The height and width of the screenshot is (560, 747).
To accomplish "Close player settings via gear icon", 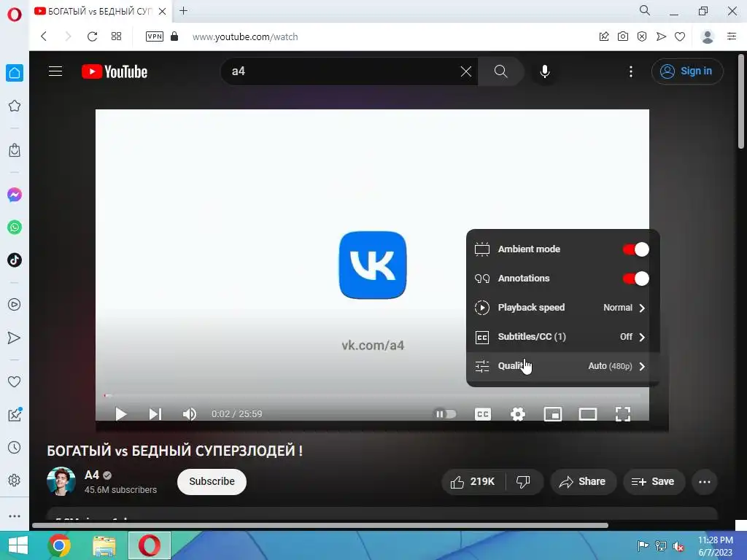I will pyautogui.click(x=518, y=414).
